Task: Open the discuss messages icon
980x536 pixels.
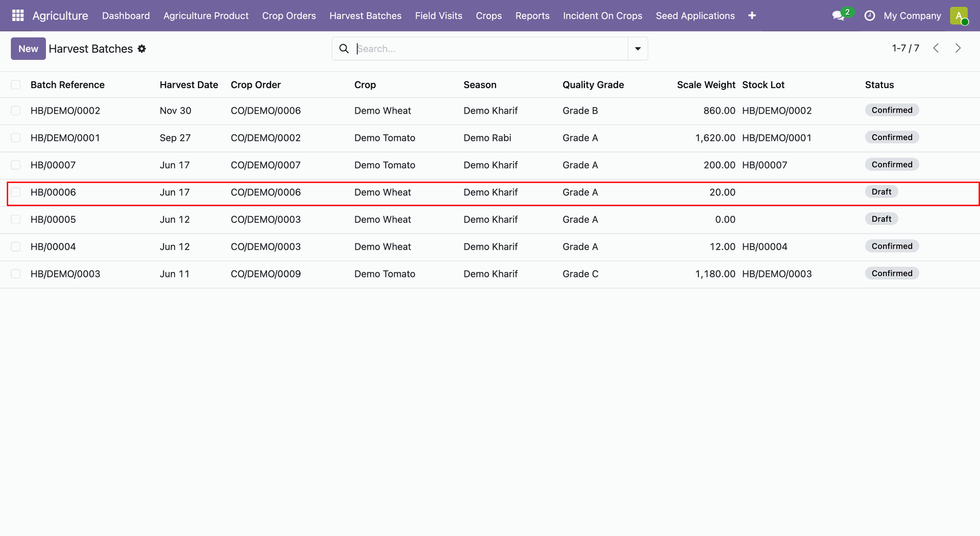Action: [x=838, y=16]
